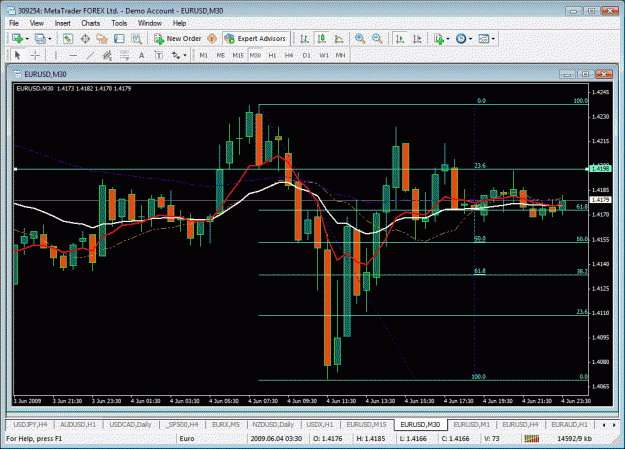Expand the Templates dropdown arrow
The image size is (625, 449).
coord(493,39)
